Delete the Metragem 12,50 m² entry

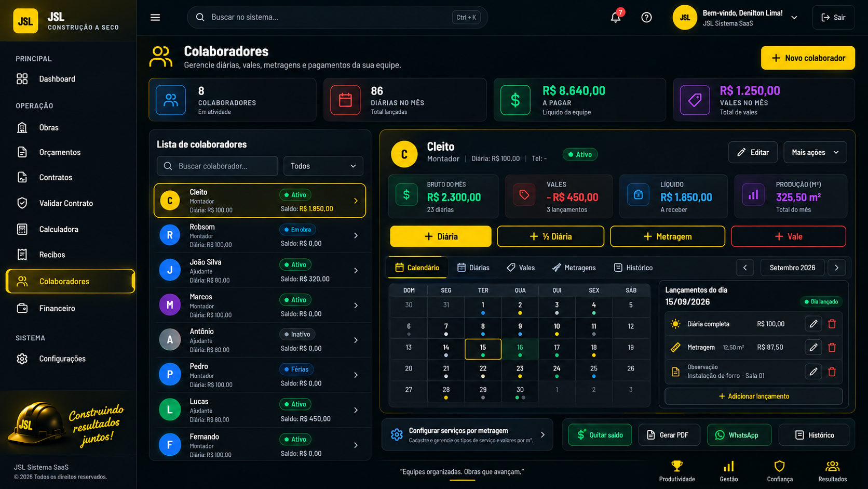click(832, 347)
